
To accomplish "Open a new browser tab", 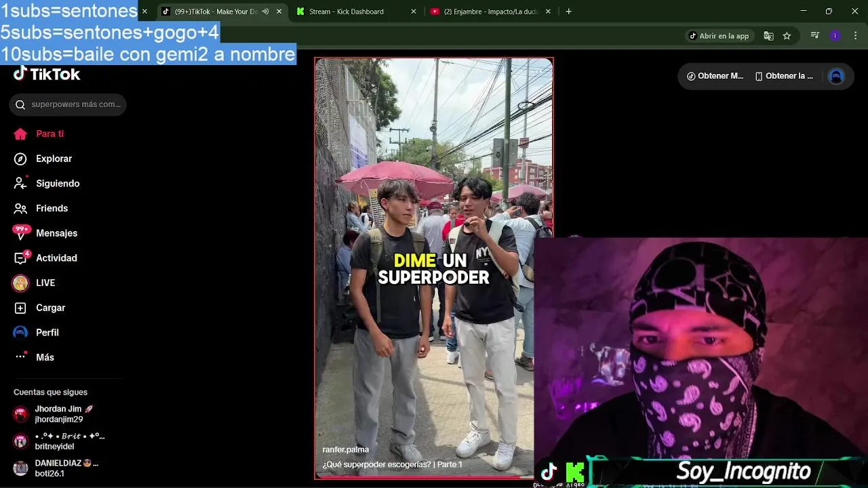I will coord(568,12).
